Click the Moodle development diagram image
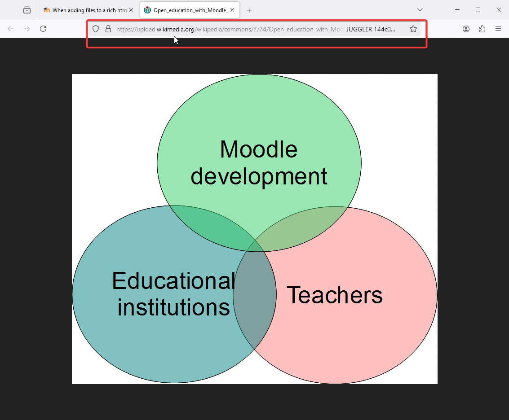Image resolution: width=509 pixels, height=420 pixels. (x=254, y=229)
